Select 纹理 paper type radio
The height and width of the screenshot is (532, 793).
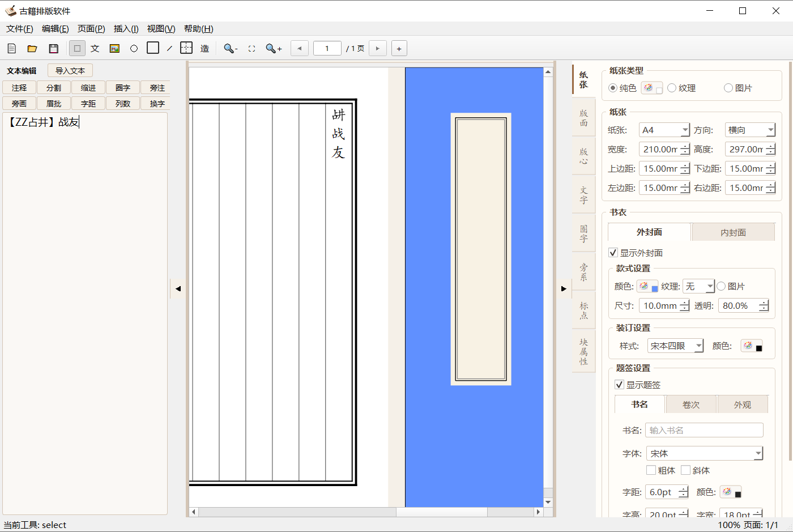click(x=672, y=88)
